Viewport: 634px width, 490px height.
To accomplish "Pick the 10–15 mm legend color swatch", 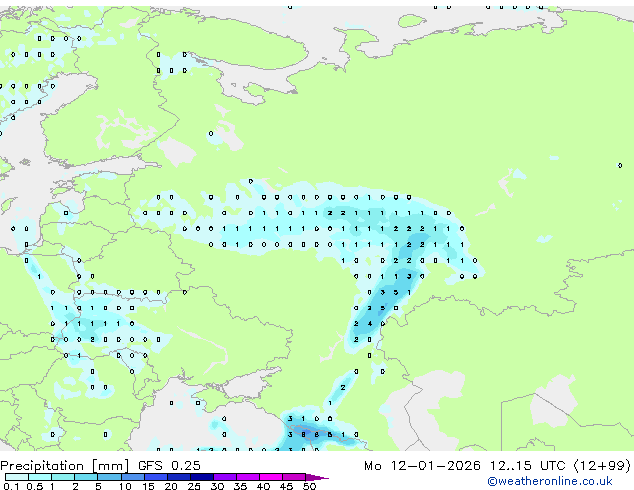I will click(x=133, y=477).
